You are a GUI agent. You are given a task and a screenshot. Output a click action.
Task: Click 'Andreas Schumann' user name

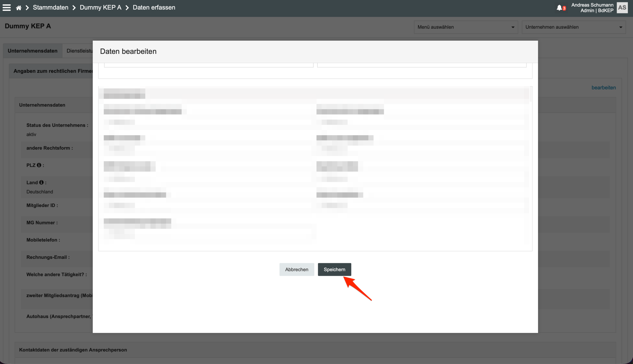point(592,5)
